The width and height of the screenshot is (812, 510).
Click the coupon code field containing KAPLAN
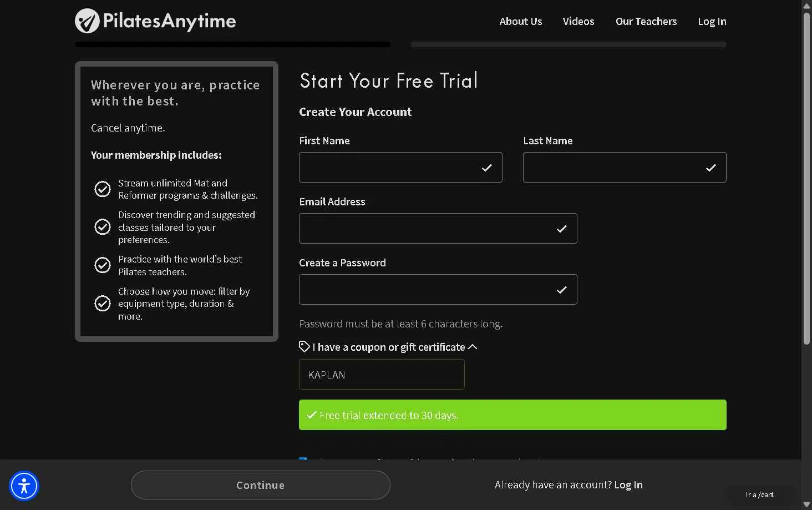pyautogui.click(x=382, y=374)
